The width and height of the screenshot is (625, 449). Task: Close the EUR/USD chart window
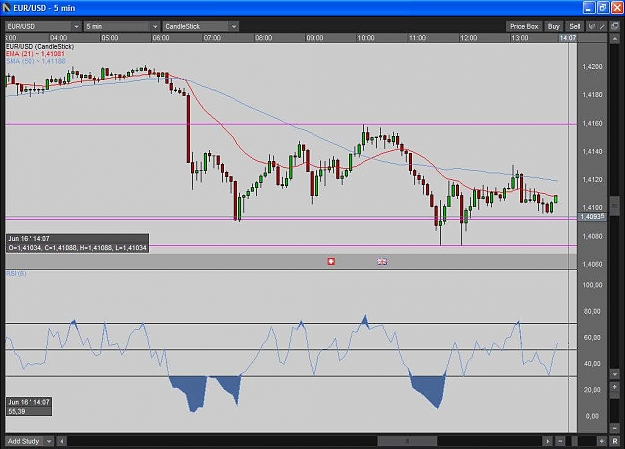click(617, 8)
